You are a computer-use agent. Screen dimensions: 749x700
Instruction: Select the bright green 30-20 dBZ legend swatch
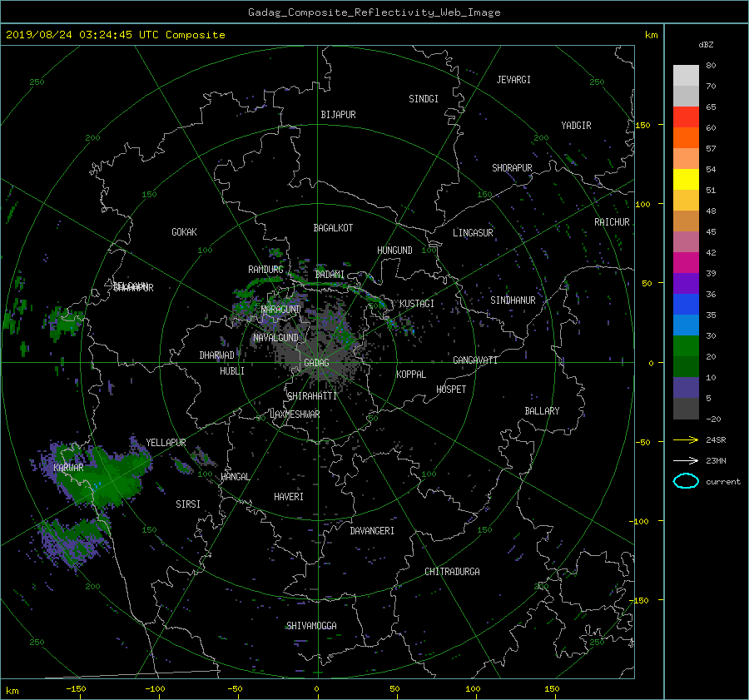pyautogui.click(x=686, y=346)
